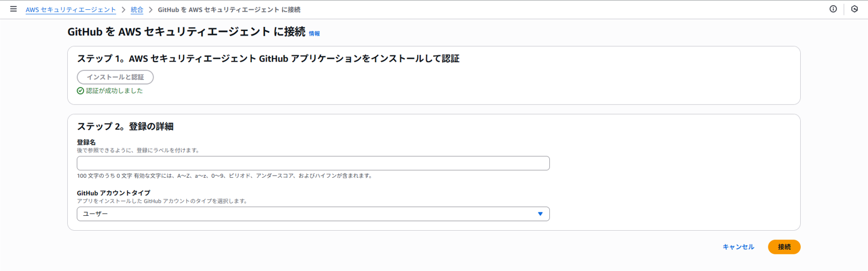Open the GitHub アカウントタイプ dropdown
This screenshot has height=271, width=868.
point(313,214)
